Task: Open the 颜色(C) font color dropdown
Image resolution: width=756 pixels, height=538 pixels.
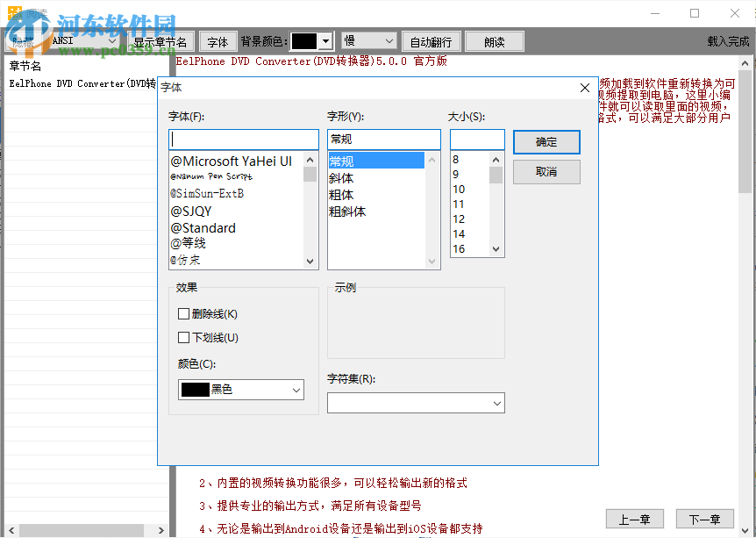Action: 240,389
